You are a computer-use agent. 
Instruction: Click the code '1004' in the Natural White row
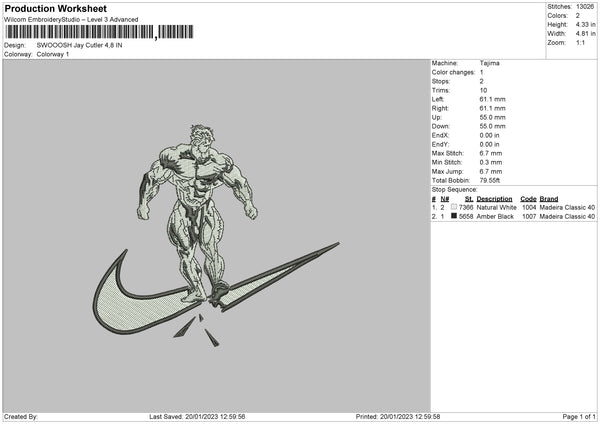click(529, 207)
